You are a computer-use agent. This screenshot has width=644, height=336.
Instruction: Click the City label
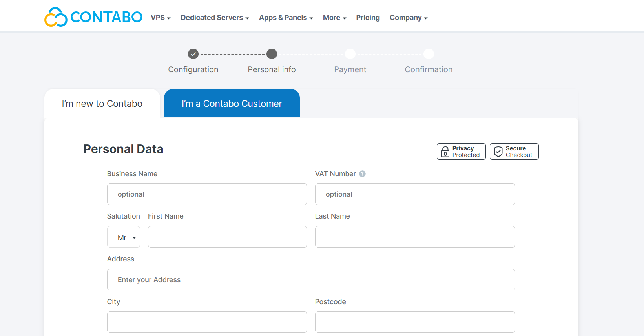pyautogui.click(x=113, y=302)
